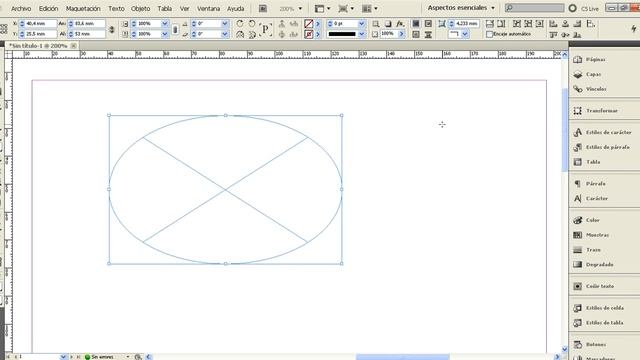The width and height of the screenshot is (640, 360).
Task: Open the stroke type dropdown
Action: click(x=361, y=34)
